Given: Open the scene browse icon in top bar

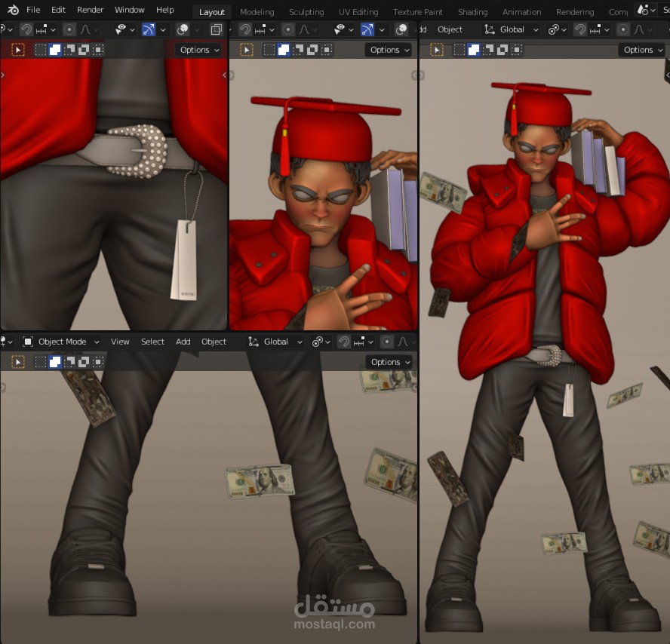Looking at the screenshot, I should (x=646, y=9).
